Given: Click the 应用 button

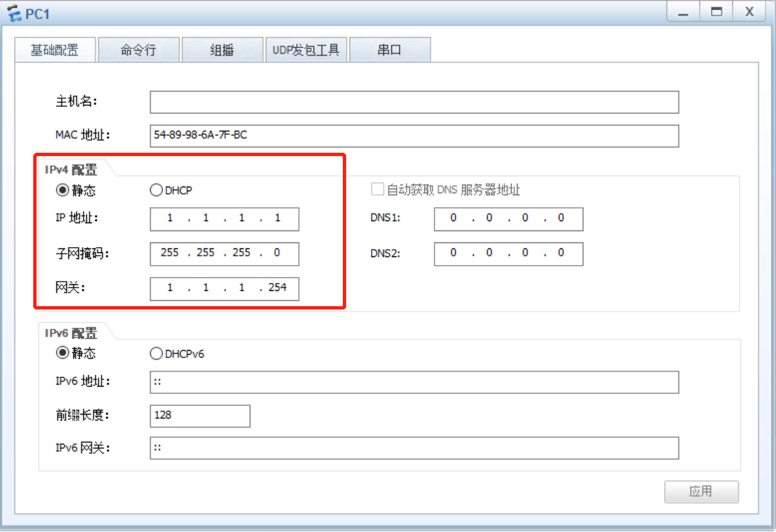Looking at the screenshot, I should tap(702, 491).
